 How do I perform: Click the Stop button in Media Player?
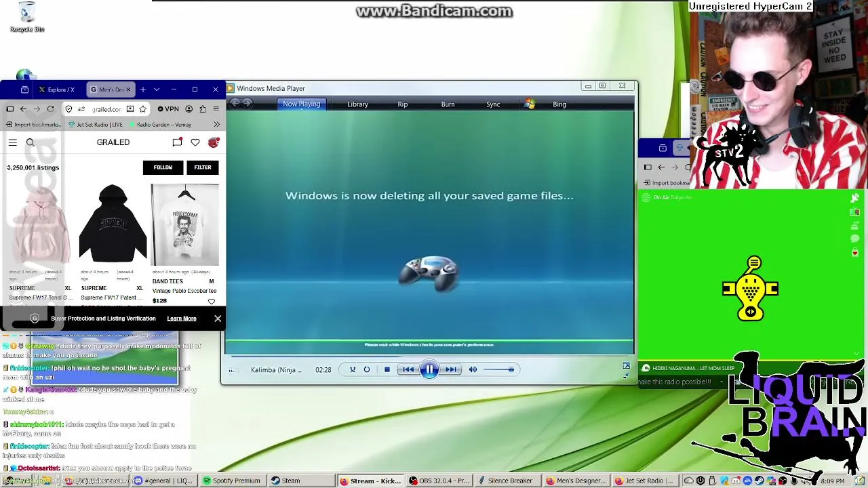tap(387, 369)
